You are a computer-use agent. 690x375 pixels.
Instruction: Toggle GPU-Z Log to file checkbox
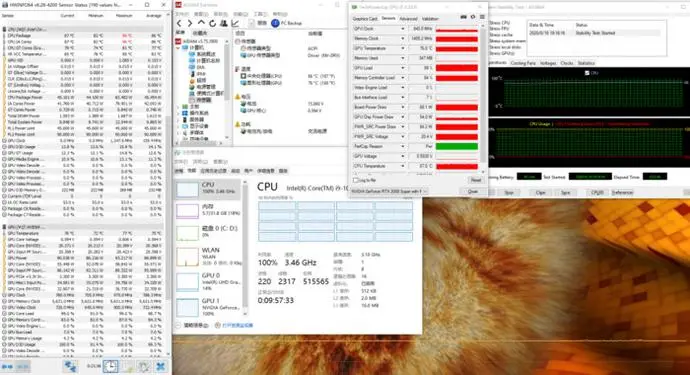click(x=356, y=180)
